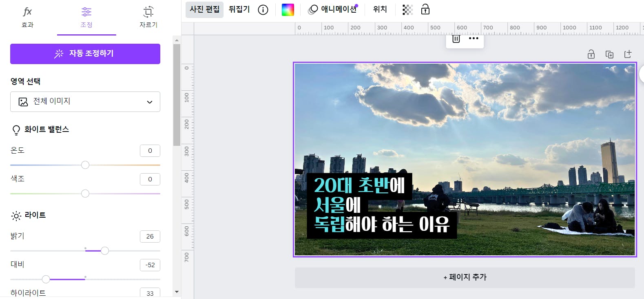
Task: Click the 페이지 추가 add page button
Action: coord(465,277)
